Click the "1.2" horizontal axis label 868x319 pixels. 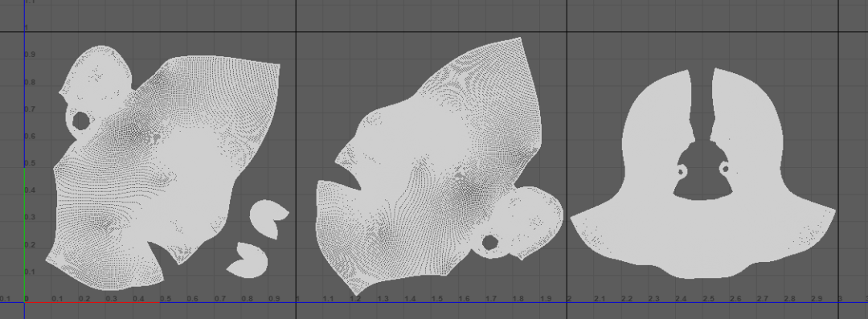355,299
